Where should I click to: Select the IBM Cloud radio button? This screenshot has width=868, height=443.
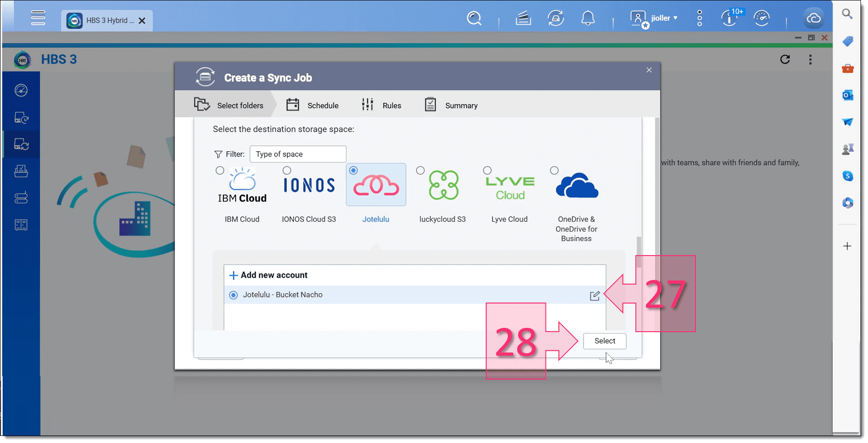coord(220,171)
